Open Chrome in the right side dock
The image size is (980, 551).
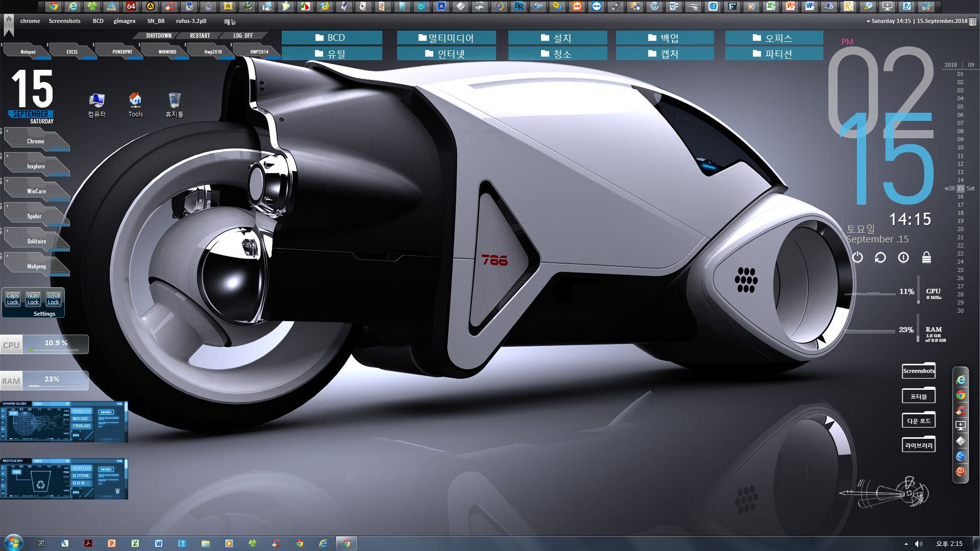pos(961,395)
